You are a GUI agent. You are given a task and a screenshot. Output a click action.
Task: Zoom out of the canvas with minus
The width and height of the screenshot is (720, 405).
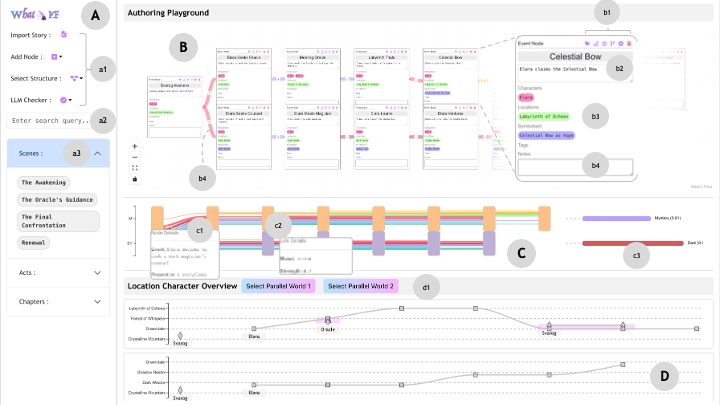135,157
